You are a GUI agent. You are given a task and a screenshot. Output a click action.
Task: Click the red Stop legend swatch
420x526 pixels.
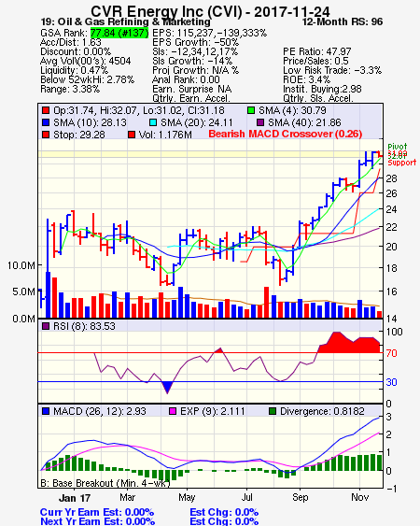[46, 135]
